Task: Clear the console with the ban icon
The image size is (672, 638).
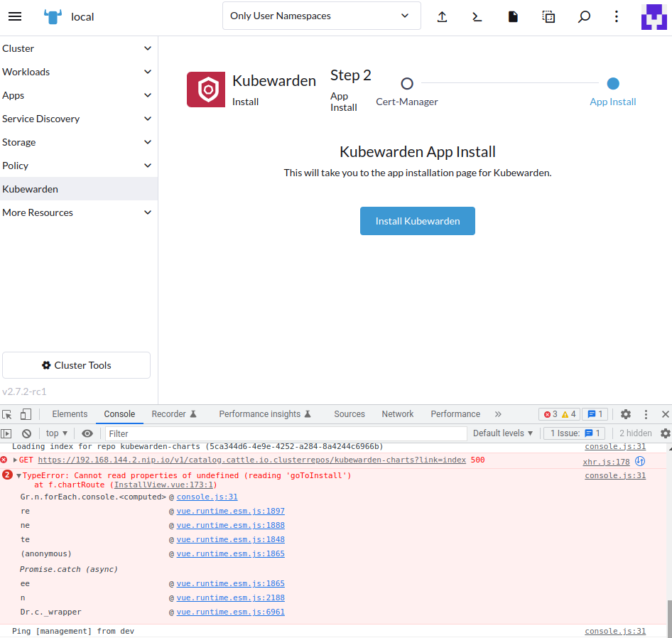Action: (x=26, y=433)
